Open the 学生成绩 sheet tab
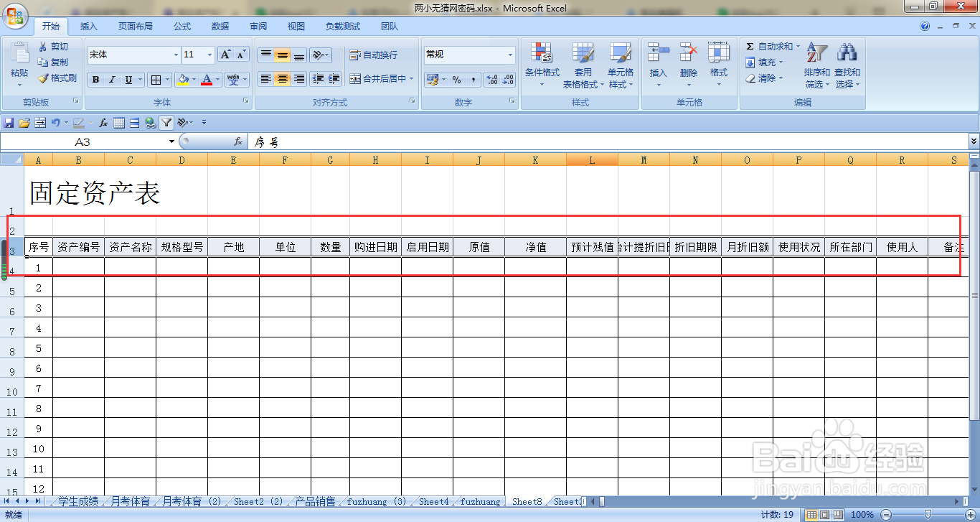This screenshot has width=980, height=522. coord(78,501)
